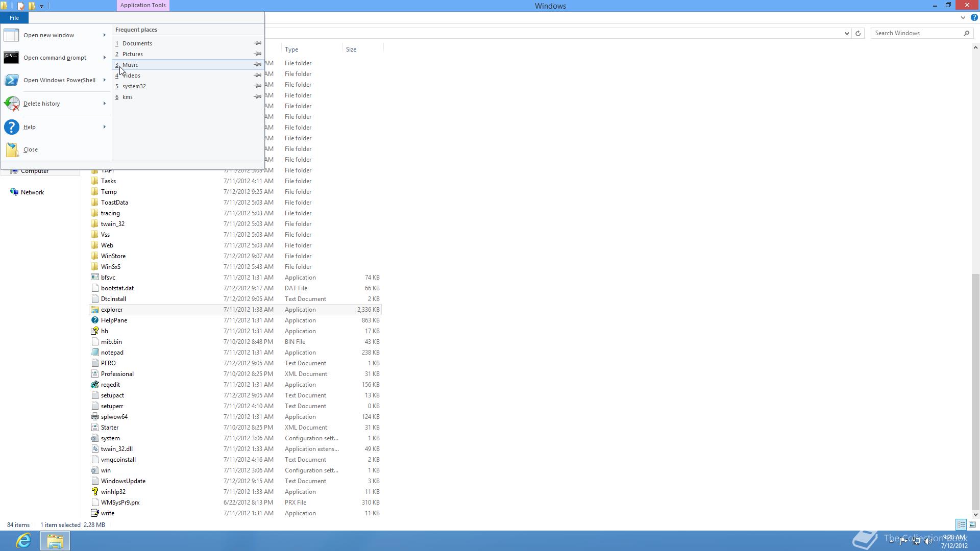Click the Open command prompt icon
The image size is (980, 551).
pyautogui.click(x=11, y=58)
